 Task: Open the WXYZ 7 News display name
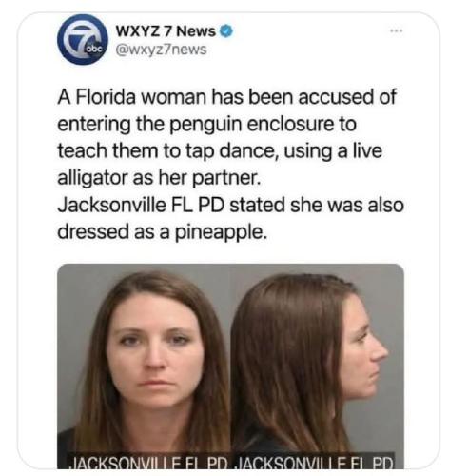point(166,31)
